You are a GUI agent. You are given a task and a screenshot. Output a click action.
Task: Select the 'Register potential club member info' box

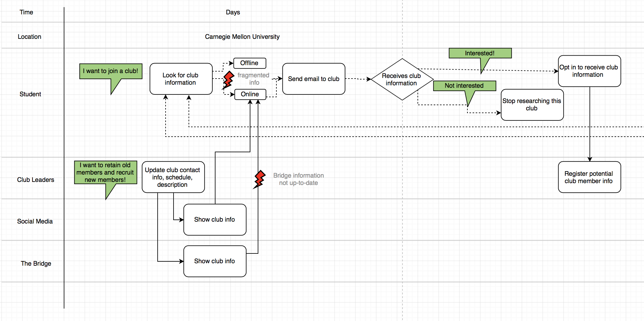click(x=589, y=177)
